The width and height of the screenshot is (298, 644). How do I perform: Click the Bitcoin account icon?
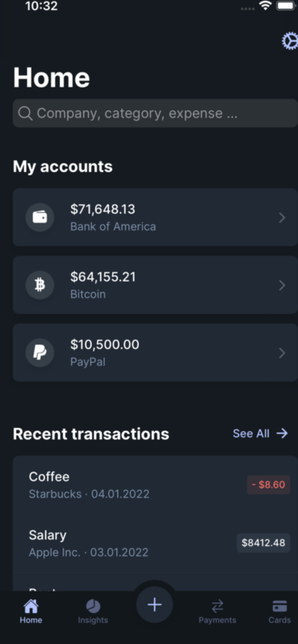tap(40, 285)
